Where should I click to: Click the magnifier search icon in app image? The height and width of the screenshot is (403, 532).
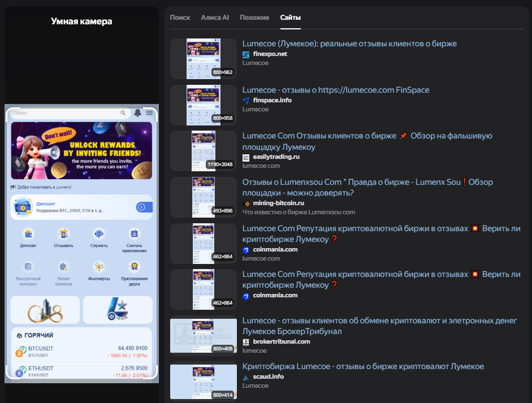[123, 113]
